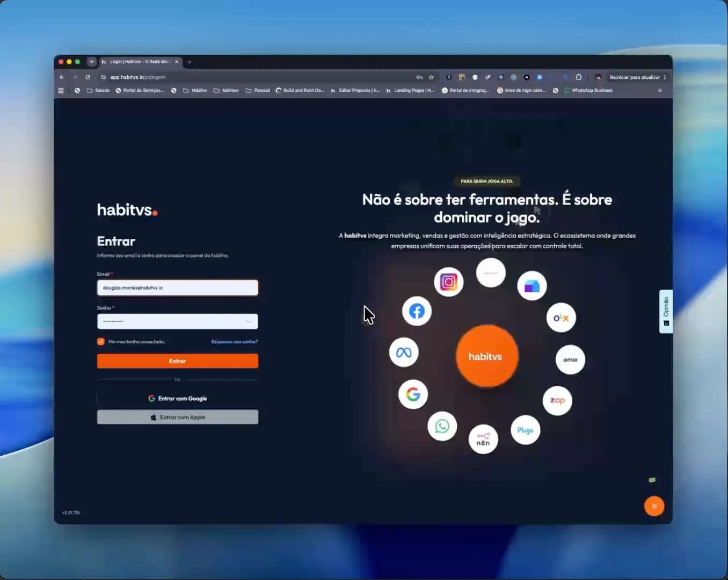
Task: Click the orange Entrar button
Action: coord(178,361)
